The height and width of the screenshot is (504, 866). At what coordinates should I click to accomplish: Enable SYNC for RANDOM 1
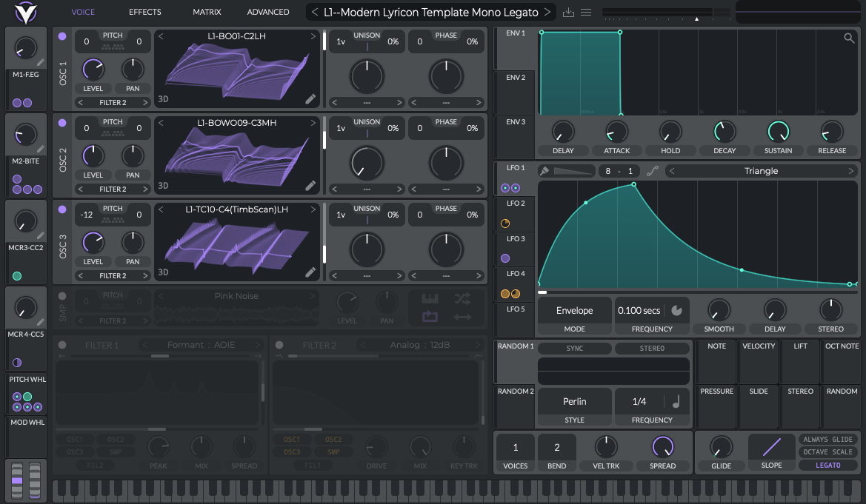(x=574, y=348)
